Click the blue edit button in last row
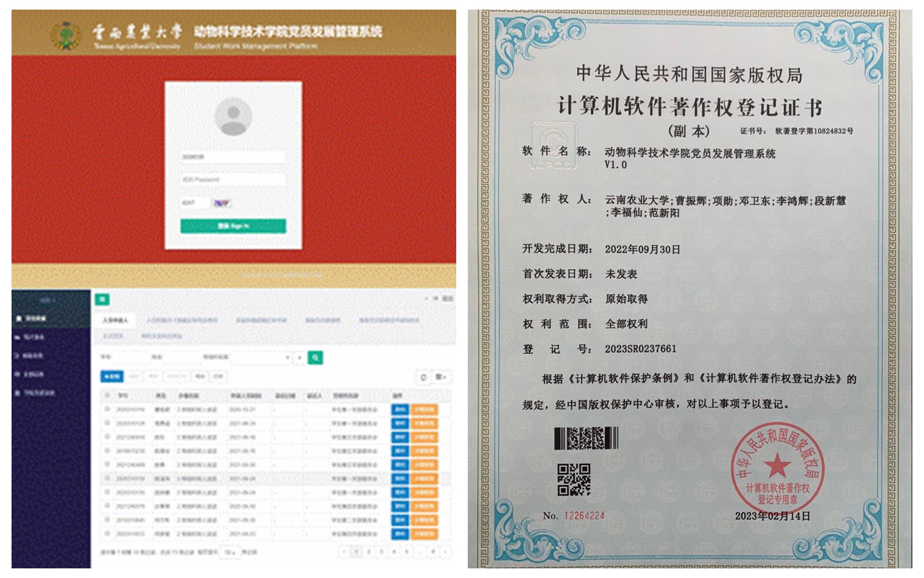This screenshot has width=924, height=578. click(400, 534)
